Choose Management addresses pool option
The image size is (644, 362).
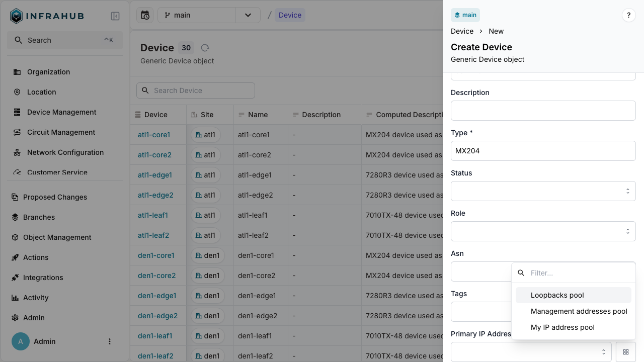tap(579, 311)
